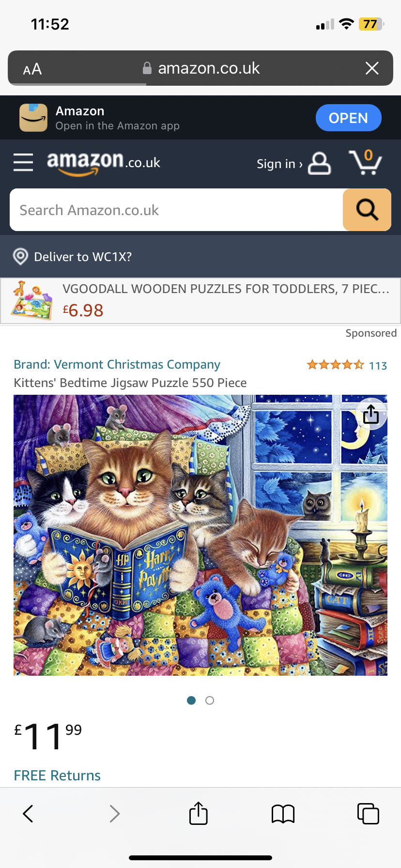
Task: Open the star ratings 113 reviews
Action: coord(347,365)
